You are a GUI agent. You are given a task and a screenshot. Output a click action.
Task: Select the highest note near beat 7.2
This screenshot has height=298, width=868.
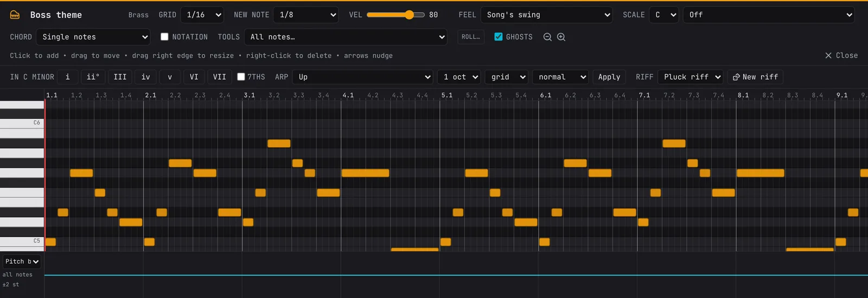pos(674,144)
